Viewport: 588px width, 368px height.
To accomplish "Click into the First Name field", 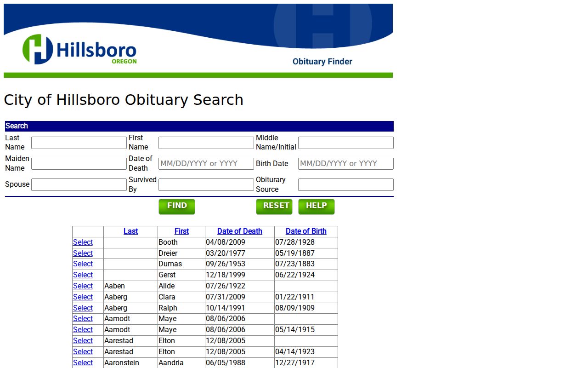I will click(x=206, y=143).
